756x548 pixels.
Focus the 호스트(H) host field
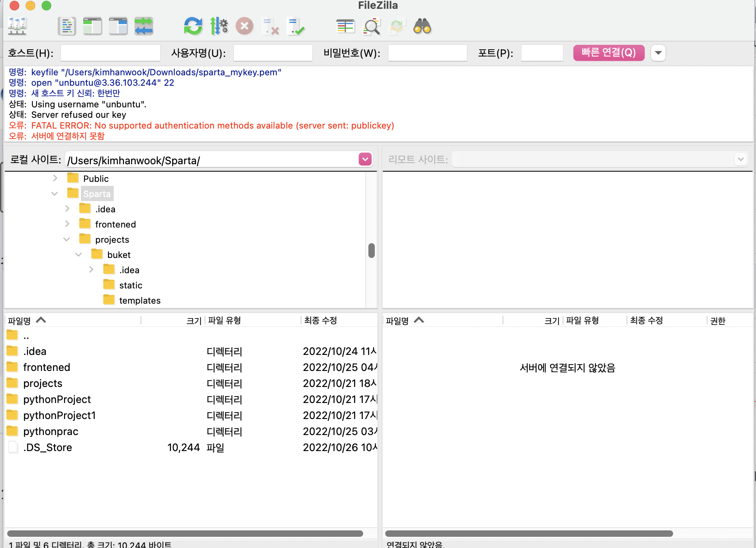click(x=111, y=53)
